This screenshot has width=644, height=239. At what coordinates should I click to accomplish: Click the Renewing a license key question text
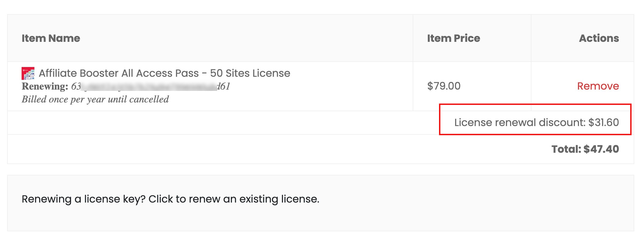(84, 199)
